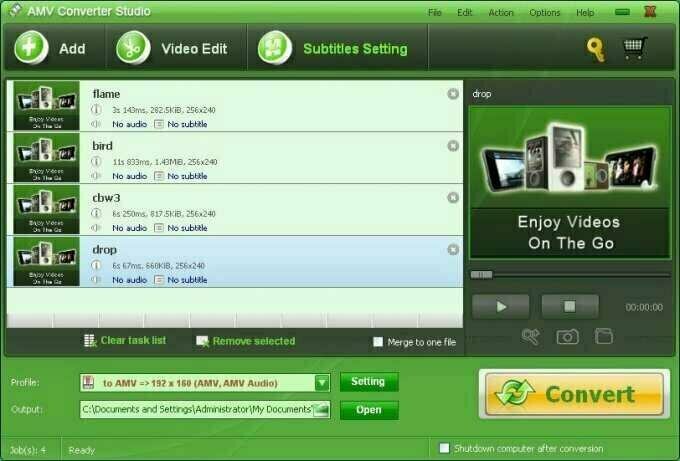Open the File menu
The height and width of the screenshot is (461, 680).
435,13
